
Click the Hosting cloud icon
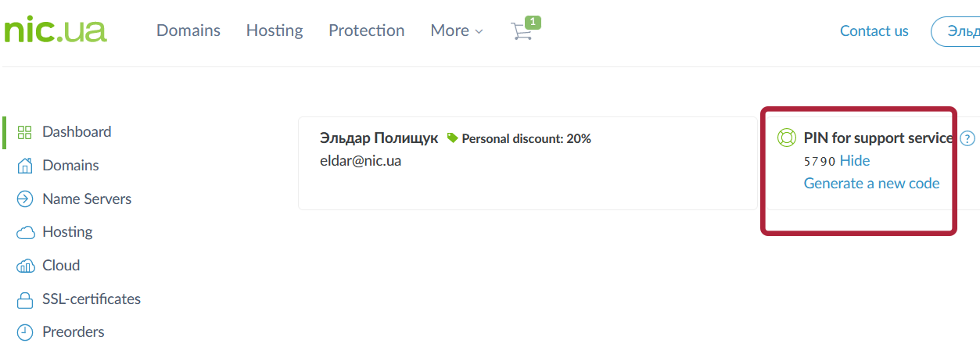25,232
